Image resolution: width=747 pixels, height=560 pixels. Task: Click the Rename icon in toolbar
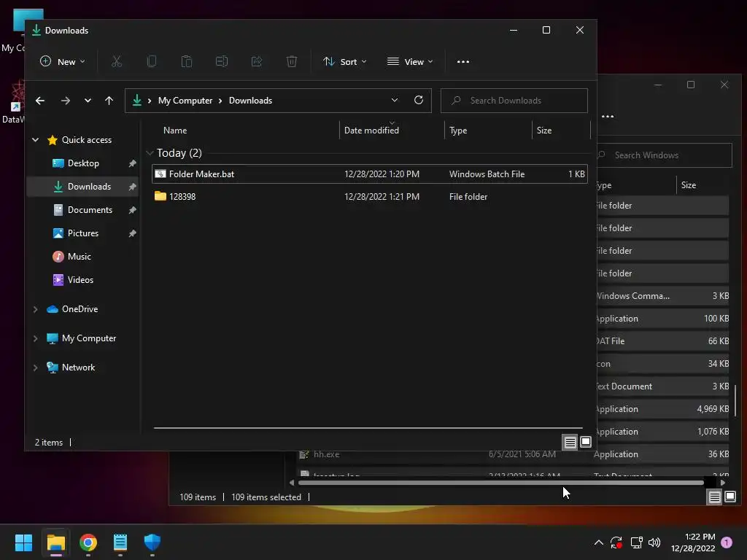coord(222,61)
